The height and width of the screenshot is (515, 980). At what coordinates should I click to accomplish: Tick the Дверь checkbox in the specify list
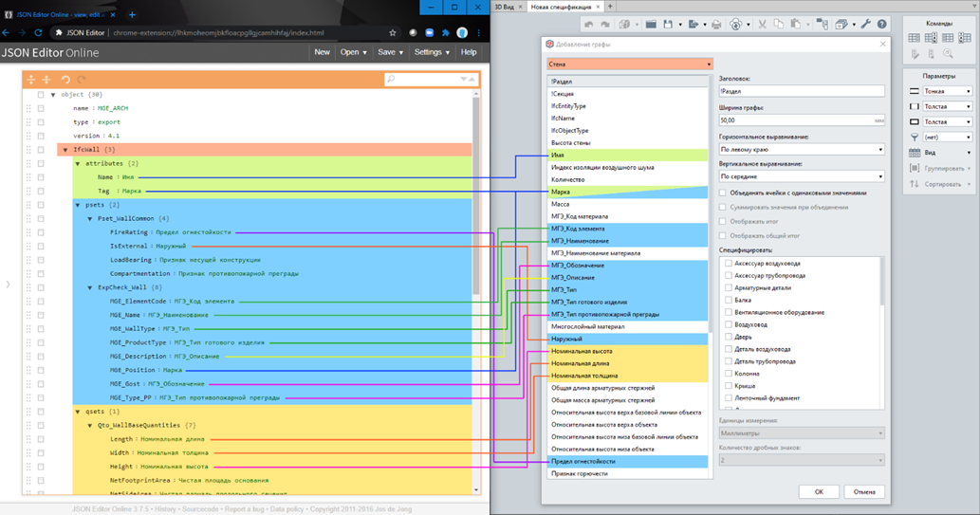(x=729, y=337)
